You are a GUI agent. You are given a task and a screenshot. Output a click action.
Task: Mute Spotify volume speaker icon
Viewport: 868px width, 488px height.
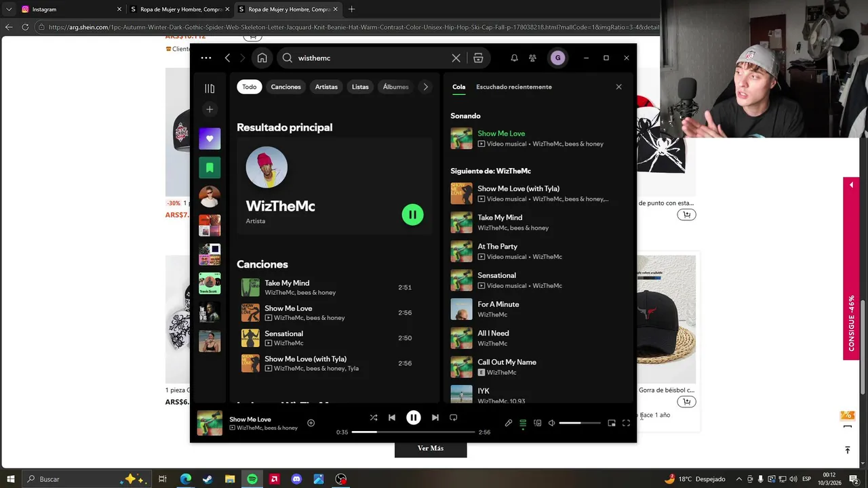552,423
